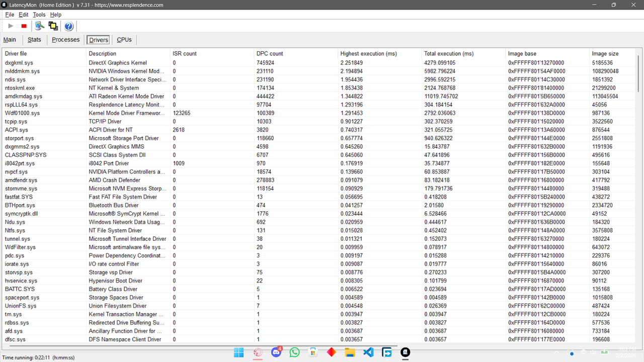Screen dimensions: 644x362
Task: Click the pink globe browser taskbar icon
Action: [258, 352]
